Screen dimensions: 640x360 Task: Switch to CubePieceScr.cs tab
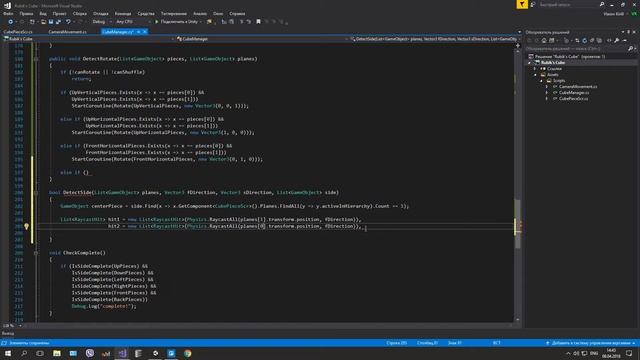pyautogui.click(x=18, y=32)
